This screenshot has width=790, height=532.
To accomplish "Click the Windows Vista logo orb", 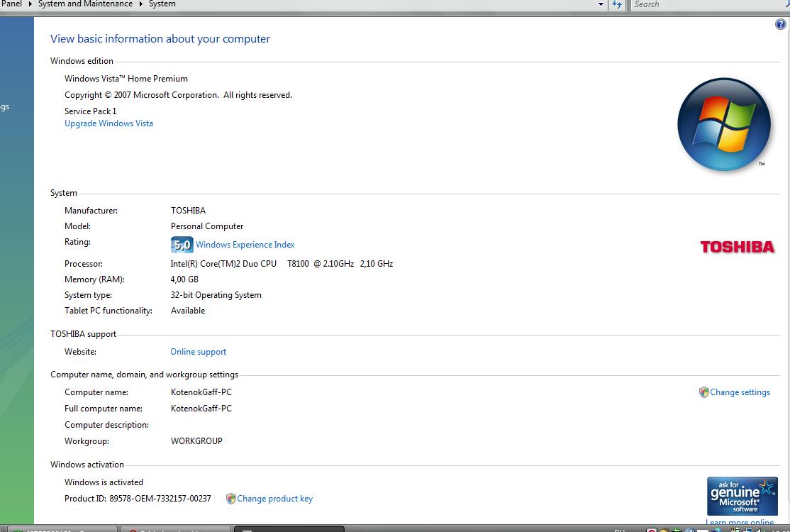I will click(x=723, y=124).
